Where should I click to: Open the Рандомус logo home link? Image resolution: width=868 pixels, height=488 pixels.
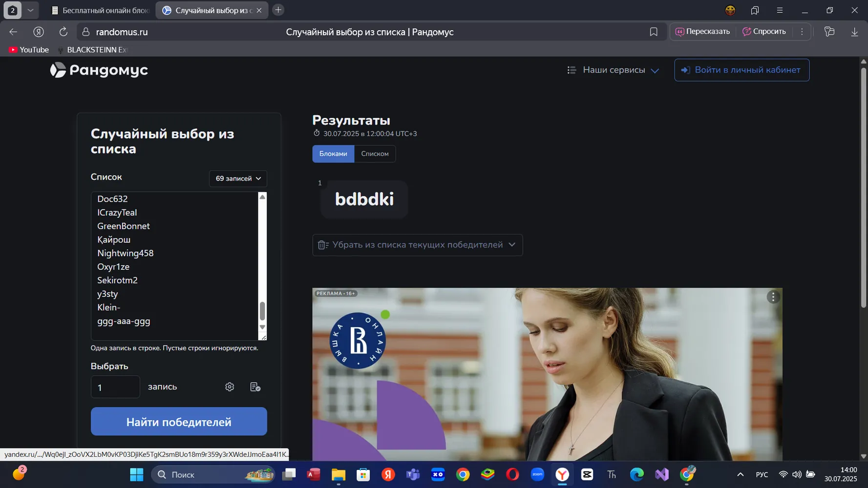pyautogui.click(x=99, y=70)
